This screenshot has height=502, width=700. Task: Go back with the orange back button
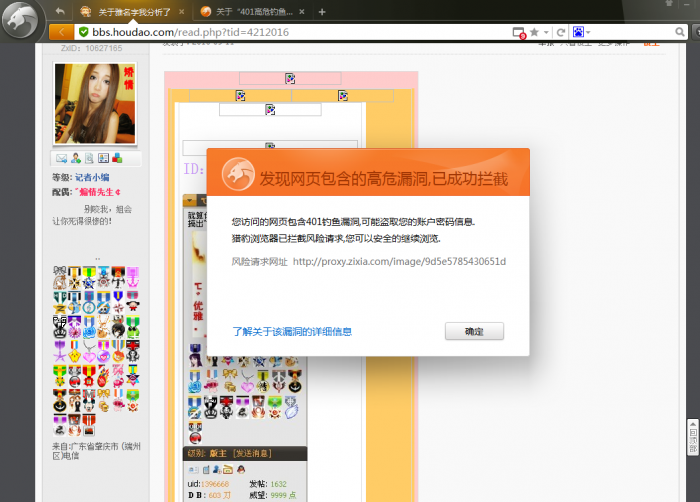tap(61, 32)
